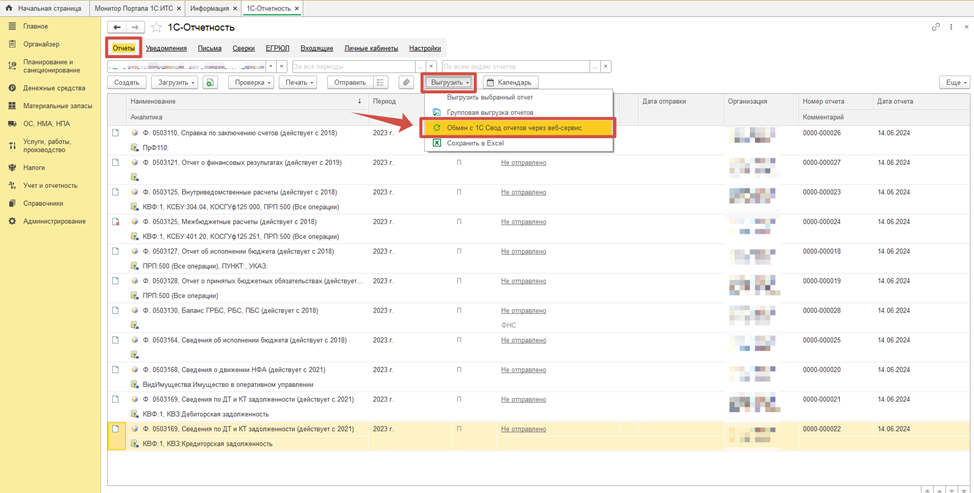This screenshot has width=974, height=493.
Task: Sort by the Наименование column header
Action: 246,101
